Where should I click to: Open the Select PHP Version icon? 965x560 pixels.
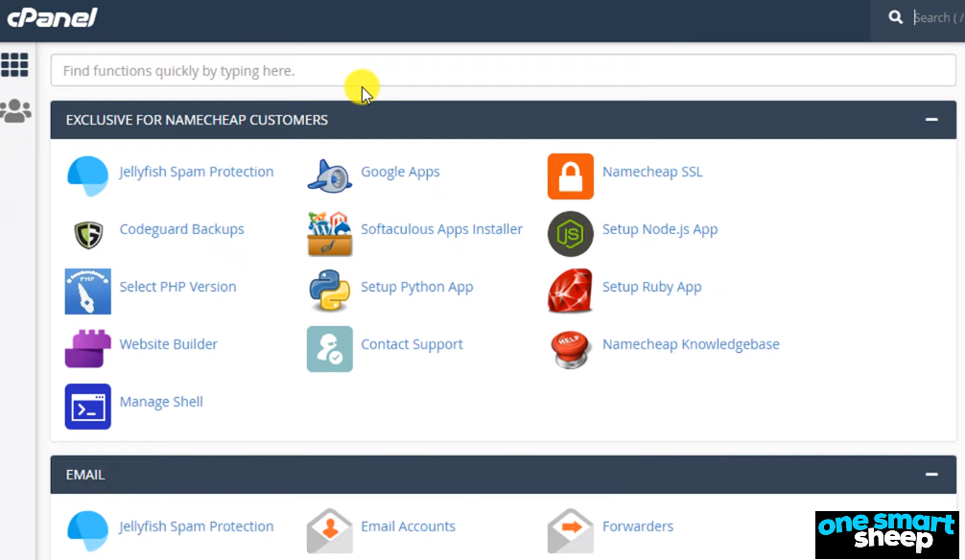88,292
